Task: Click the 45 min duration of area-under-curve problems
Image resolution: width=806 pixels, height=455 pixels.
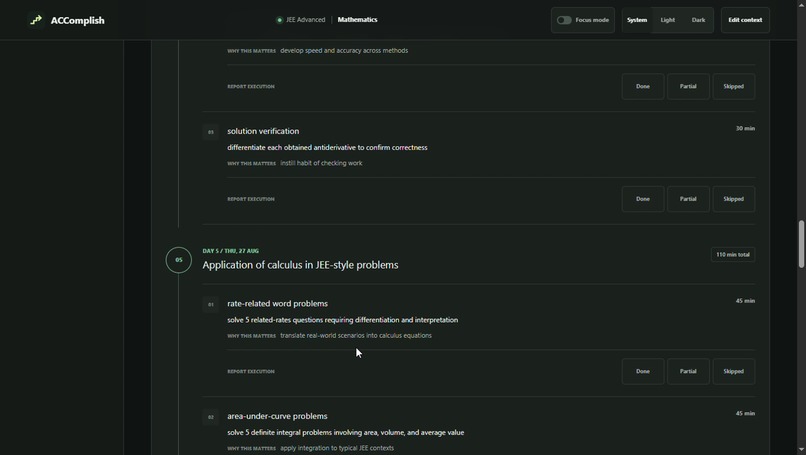Action: pos(745,413)
